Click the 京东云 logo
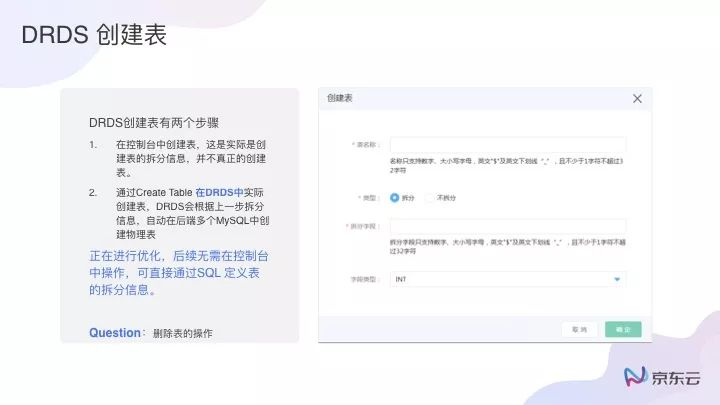Viewport: 720px width, 405px height. point(662,377)
